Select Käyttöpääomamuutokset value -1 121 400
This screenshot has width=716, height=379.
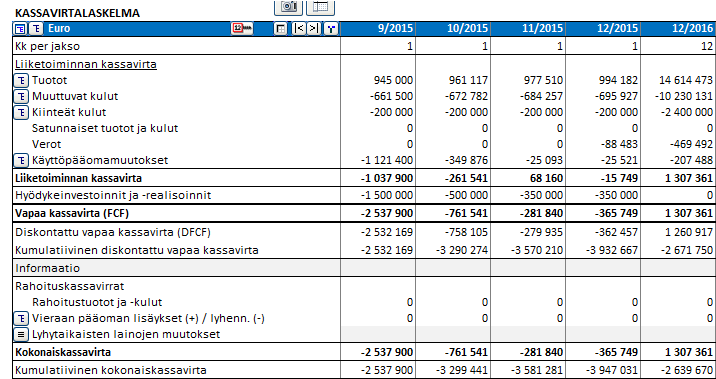tap(386, 160)
